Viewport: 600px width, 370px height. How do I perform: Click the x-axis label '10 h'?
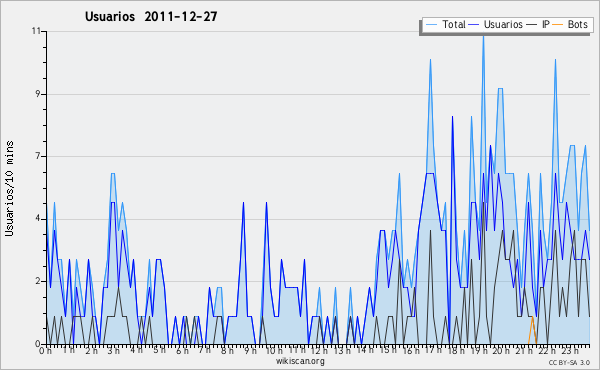click(x=274, y=350)
